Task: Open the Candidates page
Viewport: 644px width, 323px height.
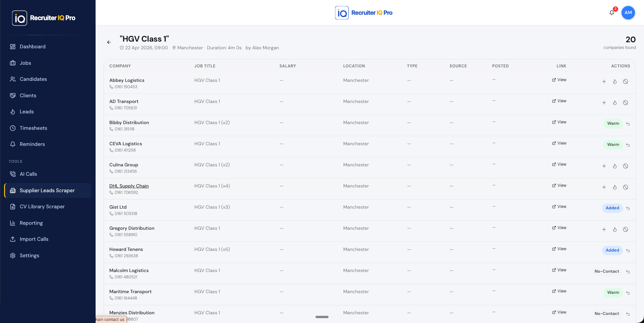Action: point(48,79)
